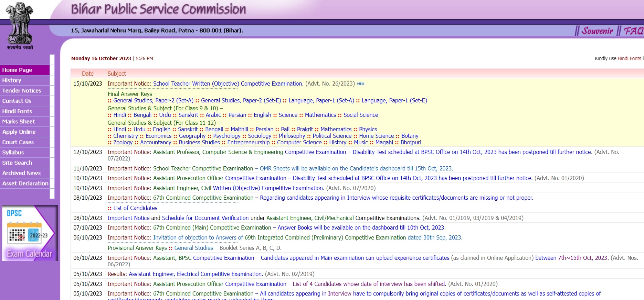Image resolution: width=644 pixels, height=300 pixels.
Task: Go to Apply Online
Action: coord(25,132)
